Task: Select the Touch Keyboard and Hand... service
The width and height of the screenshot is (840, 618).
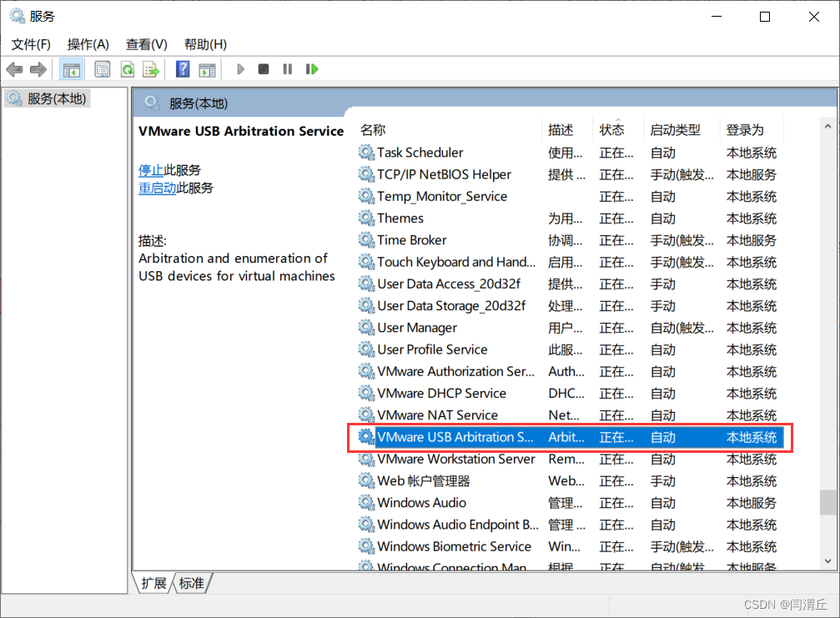Action: click(x=571, y=262)
